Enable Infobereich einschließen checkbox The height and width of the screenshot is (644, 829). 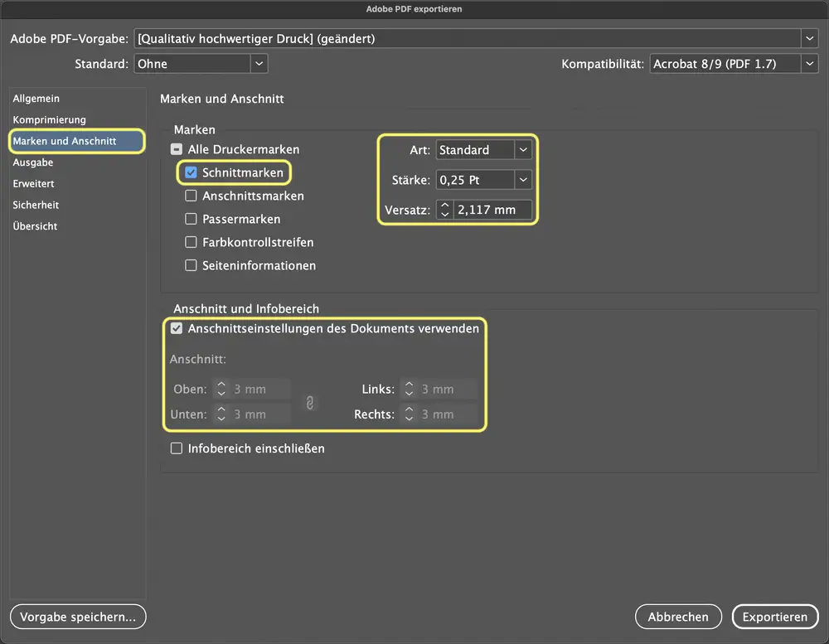point(177,448)
